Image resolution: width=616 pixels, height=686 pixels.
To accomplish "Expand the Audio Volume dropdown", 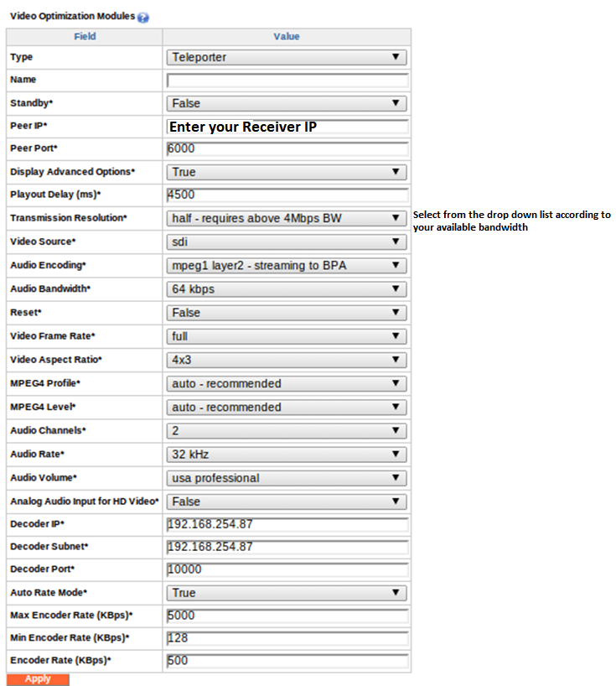I will pyautogui.click(x=287, y=478).
